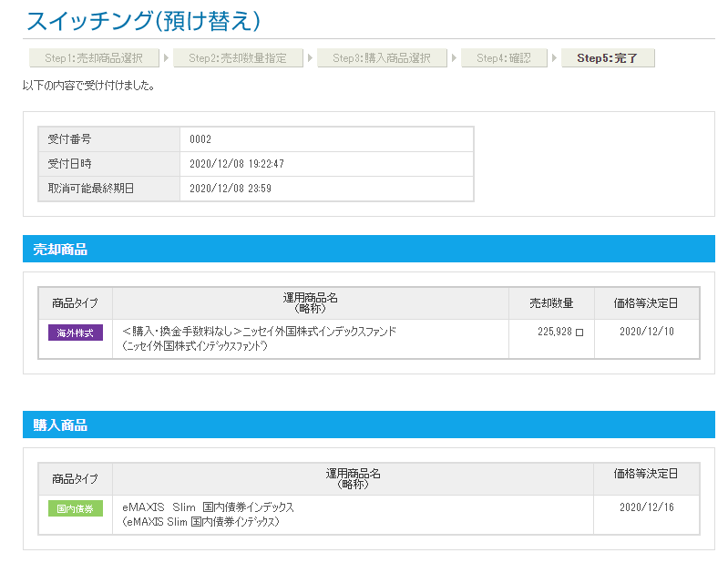
Task: Click the (ニッセイ外国株式インデックスファンド) abbreviation line
Action: (196, 346)
